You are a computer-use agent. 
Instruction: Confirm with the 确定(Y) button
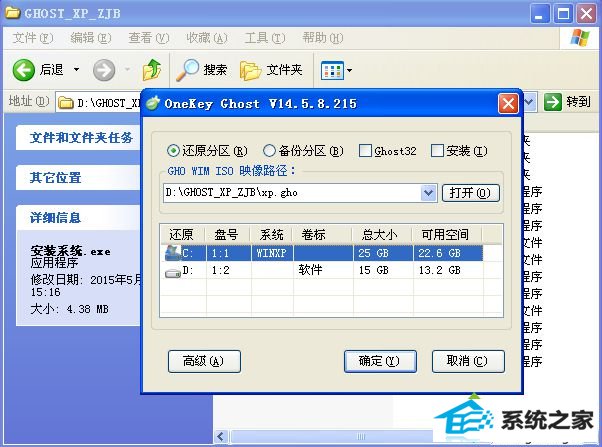[x=380, y=361]
